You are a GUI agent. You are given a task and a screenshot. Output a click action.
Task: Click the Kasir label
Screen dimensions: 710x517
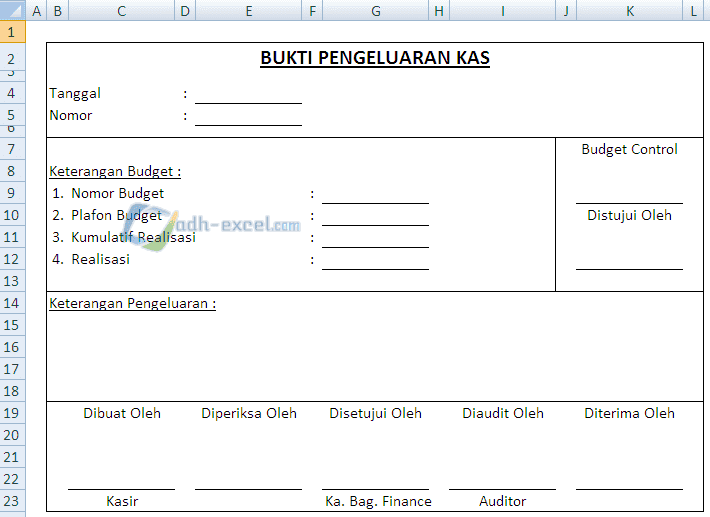click(122, 501)
